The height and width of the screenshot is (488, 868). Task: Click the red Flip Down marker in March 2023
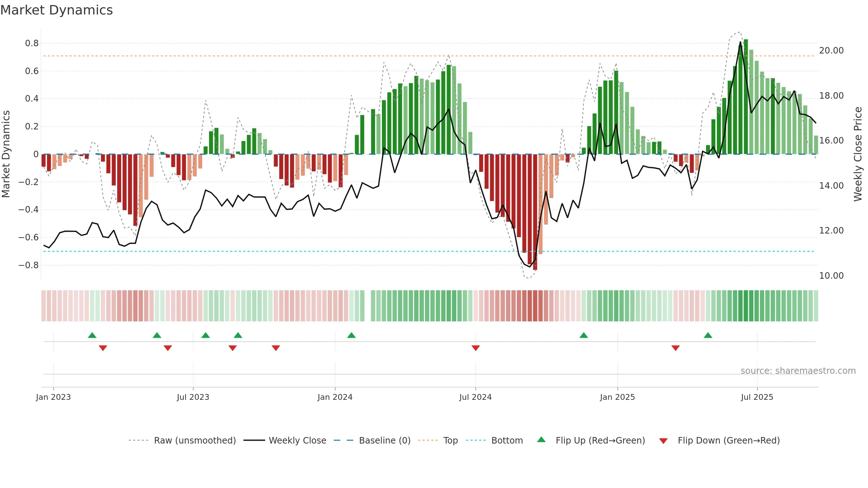(103, 348)
